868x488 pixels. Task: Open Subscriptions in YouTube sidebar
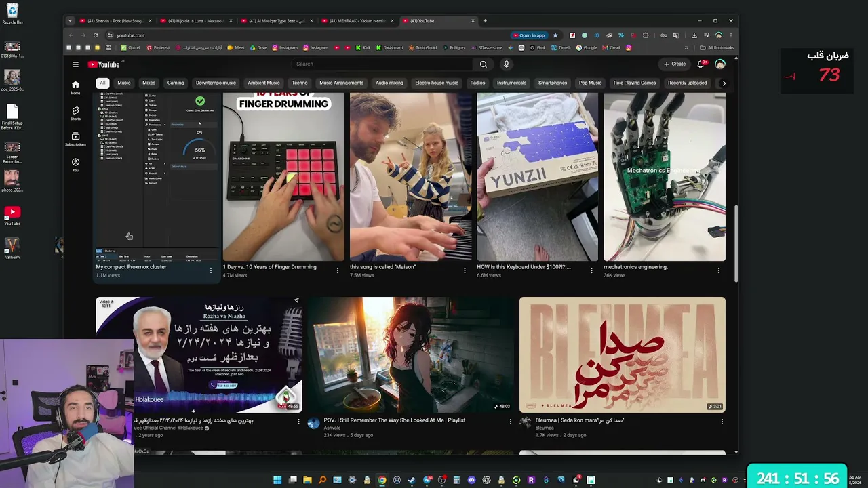[75, 139]
